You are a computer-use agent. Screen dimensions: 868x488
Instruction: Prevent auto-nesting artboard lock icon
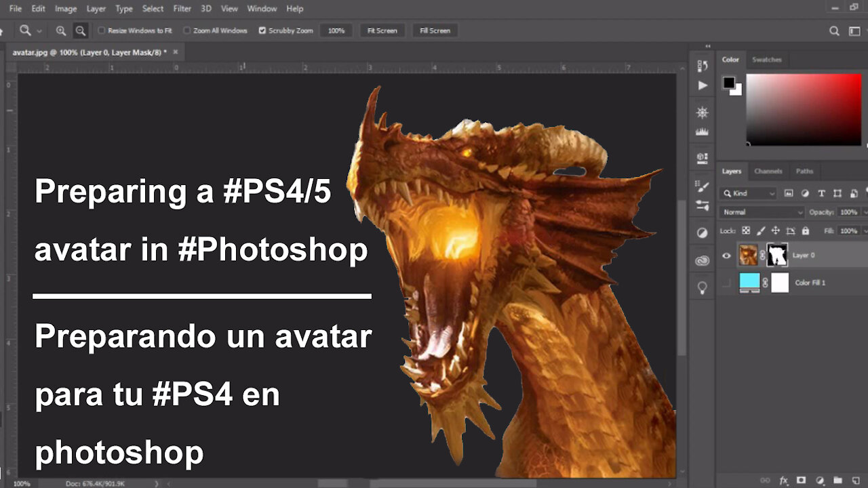[x=791, y=230]
